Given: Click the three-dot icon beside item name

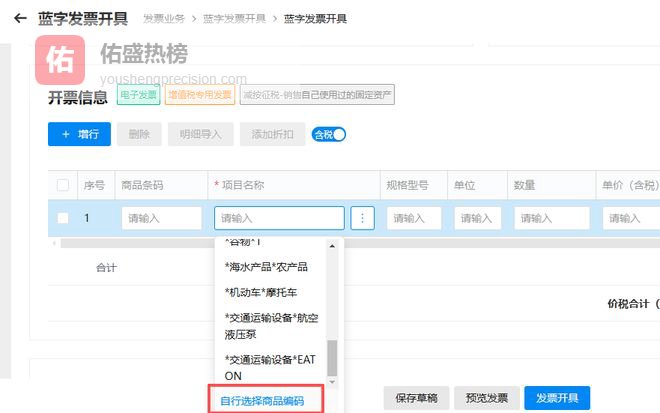Looking at the screenshot, I should click(362, 218).
